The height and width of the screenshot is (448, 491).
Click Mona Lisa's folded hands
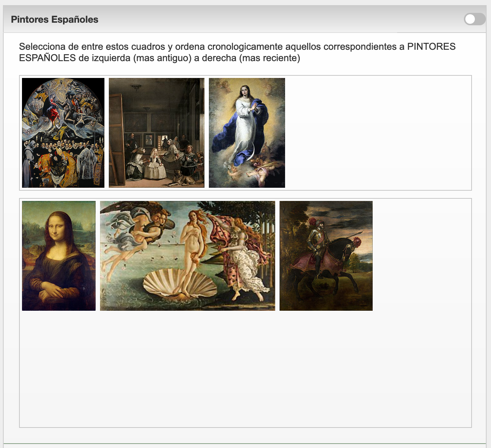point(55,290)
